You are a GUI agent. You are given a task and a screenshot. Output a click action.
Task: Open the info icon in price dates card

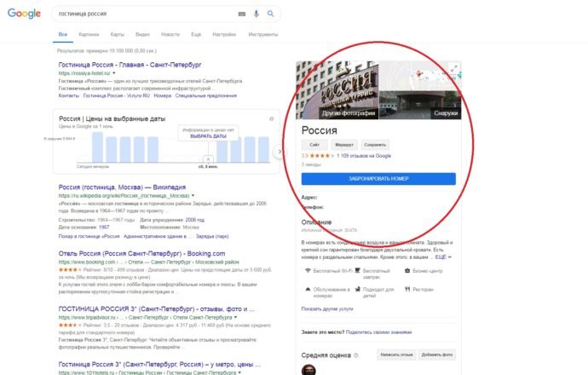[x=272, y=118]
